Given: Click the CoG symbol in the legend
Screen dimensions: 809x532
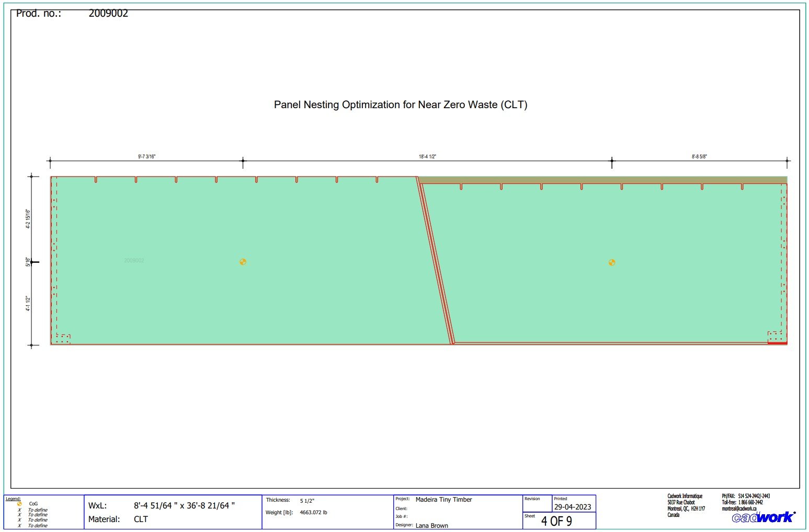Looking at the screenshot, I should (x=19, y=504).
